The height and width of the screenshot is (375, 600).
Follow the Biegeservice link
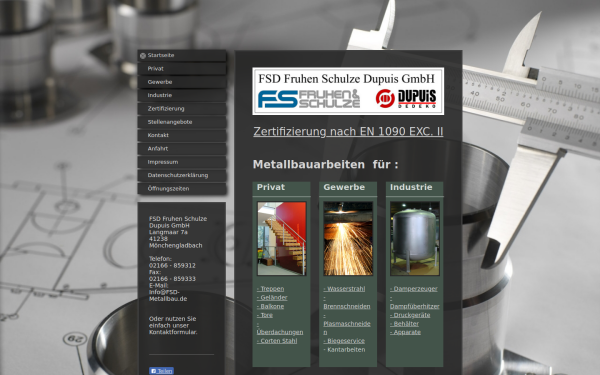(x=344, y=341)
